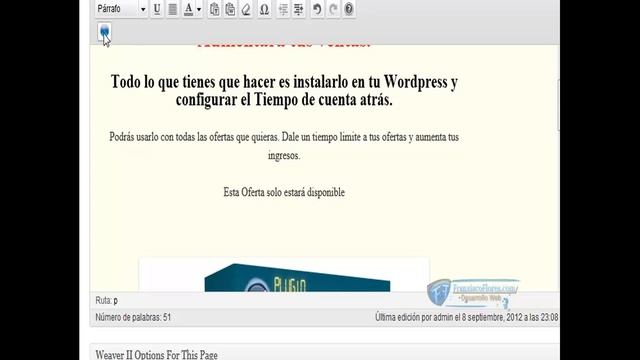Redo the last undone edit

pos(333,9)
